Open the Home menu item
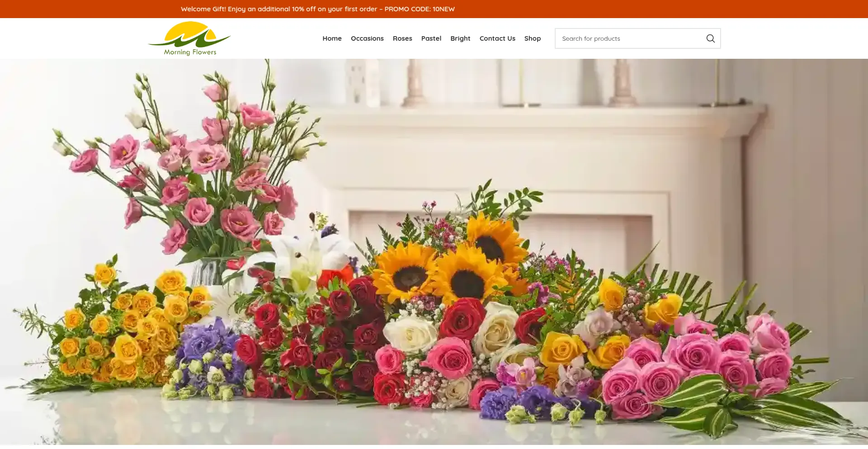This screenshot has height=449, width=868. [x=332, y=38]
